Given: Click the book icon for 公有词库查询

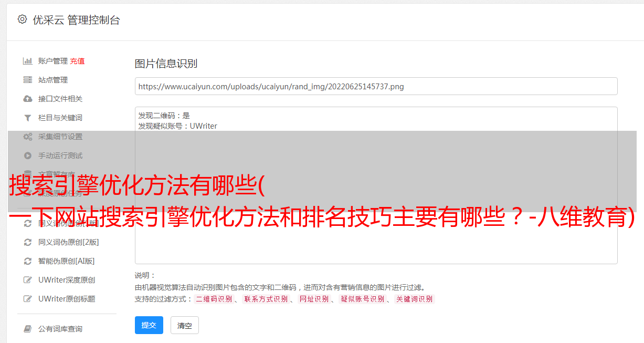Looking at the screenshot, I should (x=28, y=329).
